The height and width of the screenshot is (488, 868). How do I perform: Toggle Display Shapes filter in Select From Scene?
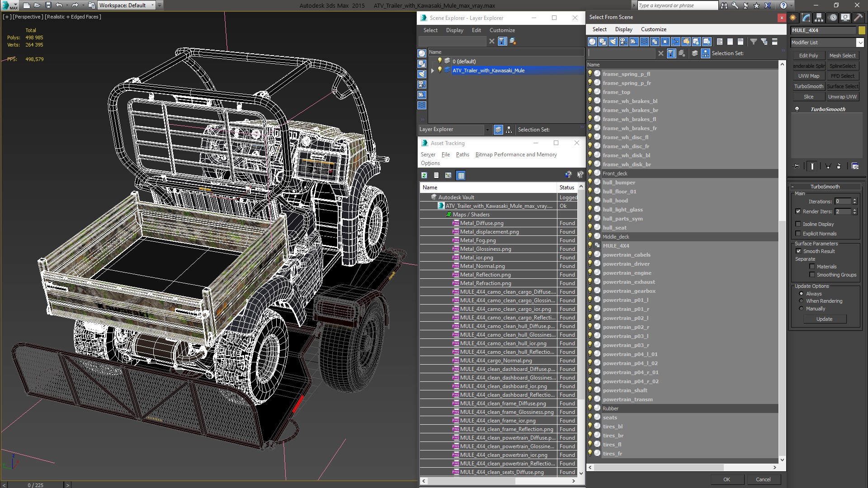pyautogui.click(x=603, y=42)
